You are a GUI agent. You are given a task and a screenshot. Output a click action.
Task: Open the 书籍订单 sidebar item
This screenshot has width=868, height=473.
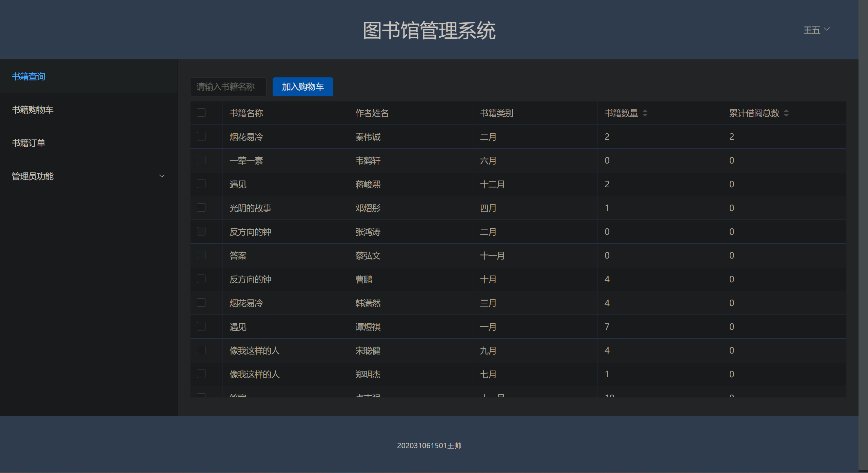[28, 143]
